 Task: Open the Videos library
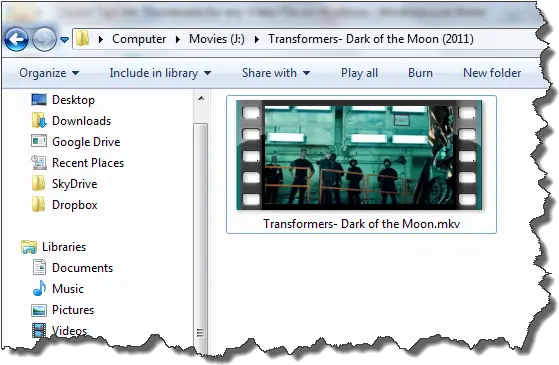70,331
